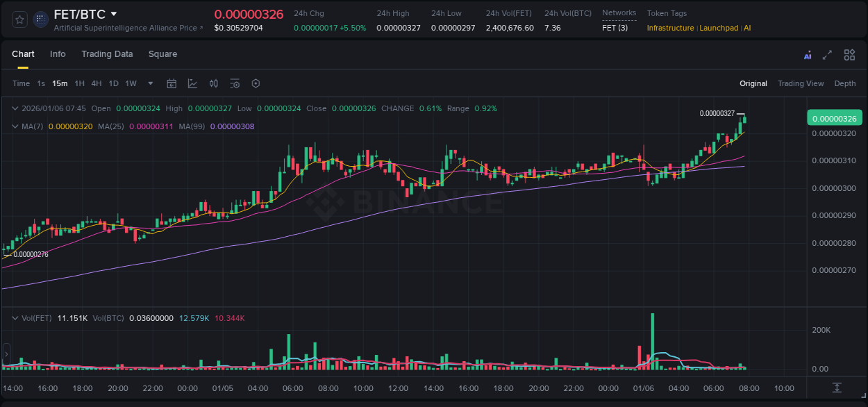This screenshot has height=407, width=868.
Task: Collapse the moving averages row
Action: [x=15, y=126]
